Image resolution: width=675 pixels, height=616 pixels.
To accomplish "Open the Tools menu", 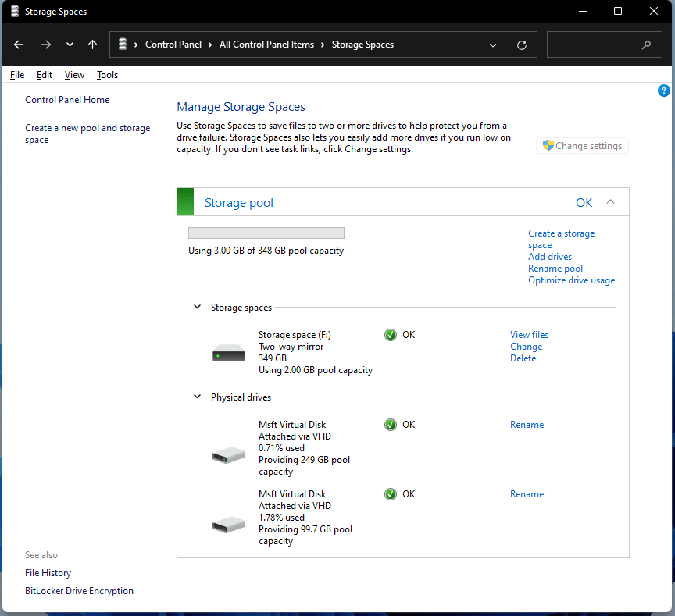I will [x=107, y=74].
